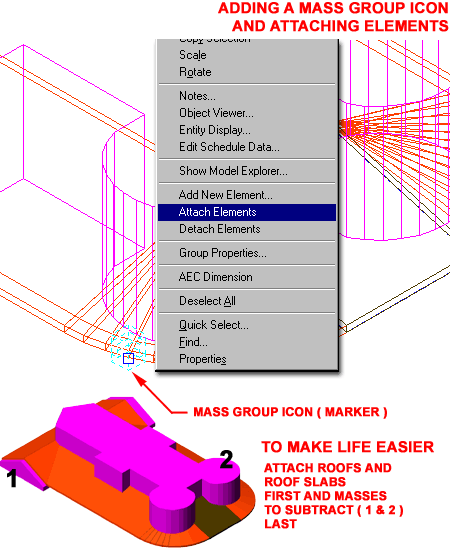Open Notes... from the context menu
Viewport: 450px width, 550px height.
pyautogui.click(x=247, y=96)
